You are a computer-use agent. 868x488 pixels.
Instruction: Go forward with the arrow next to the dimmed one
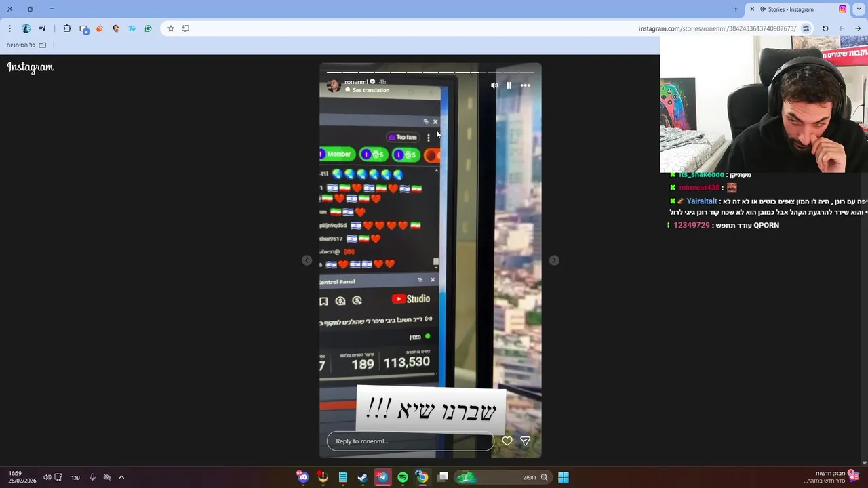[858, 28]
